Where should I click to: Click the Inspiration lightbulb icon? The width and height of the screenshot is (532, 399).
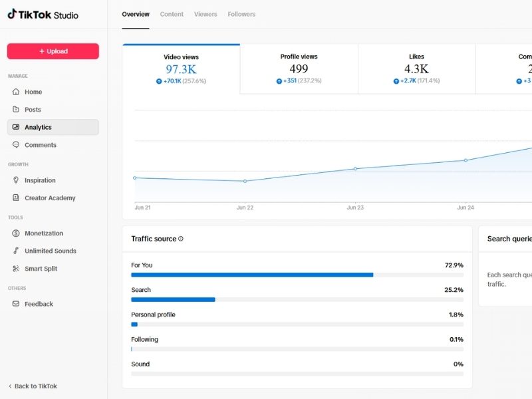15,180
